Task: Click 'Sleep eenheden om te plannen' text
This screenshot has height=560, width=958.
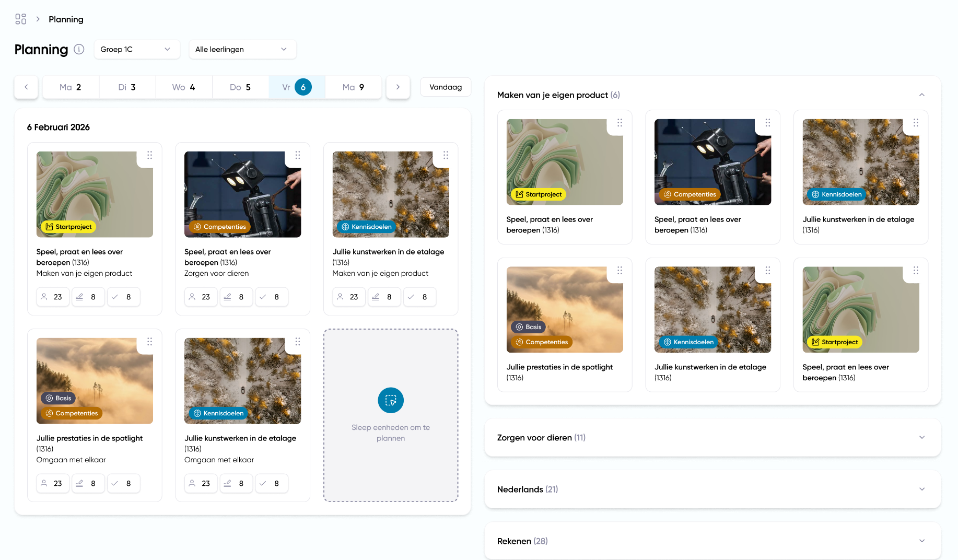Action: 391,433
